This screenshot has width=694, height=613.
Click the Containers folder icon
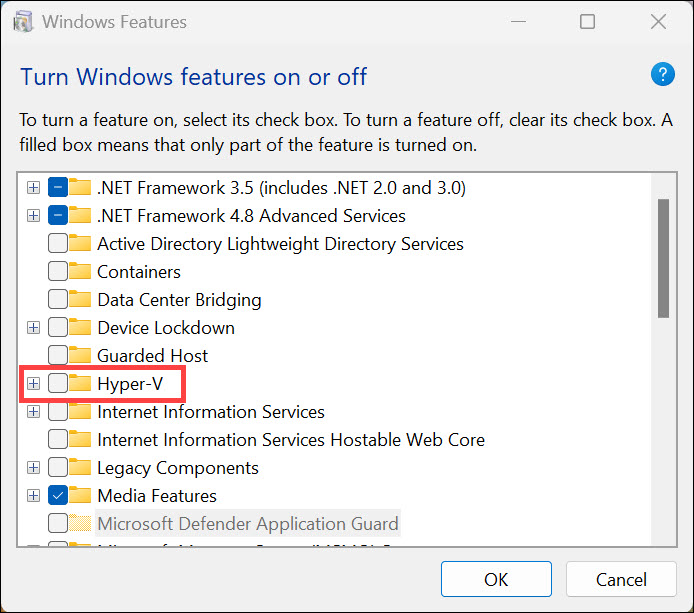[x=82, y=271]
